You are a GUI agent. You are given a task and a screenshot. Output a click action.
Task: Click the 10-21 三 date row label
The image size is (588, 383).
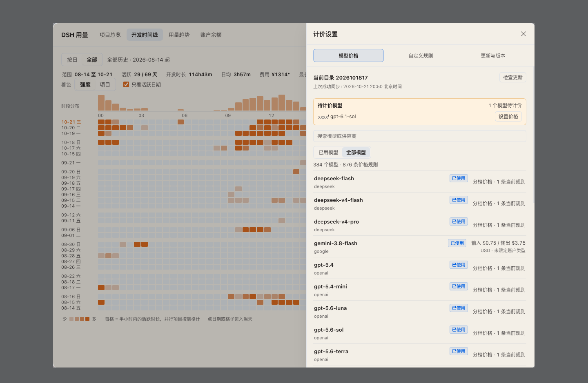pos(71,122)
